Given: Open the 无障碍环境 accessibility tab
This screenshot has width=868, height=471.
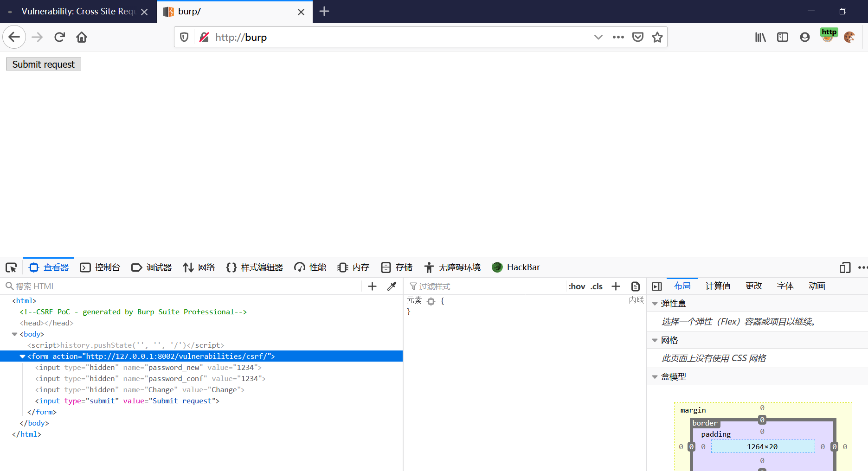Looking at the screenshot, I should point(452,267).
